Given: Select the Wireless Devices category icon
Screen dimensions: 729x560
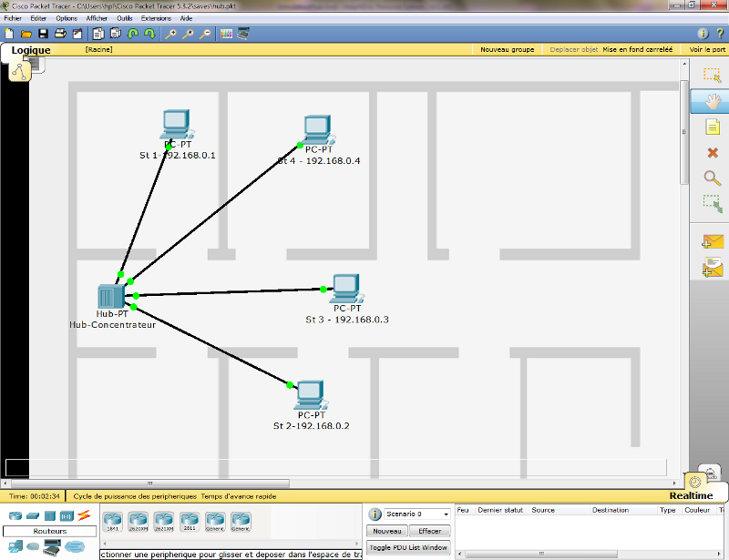Looking at the screenshot, I should [67, 515].
